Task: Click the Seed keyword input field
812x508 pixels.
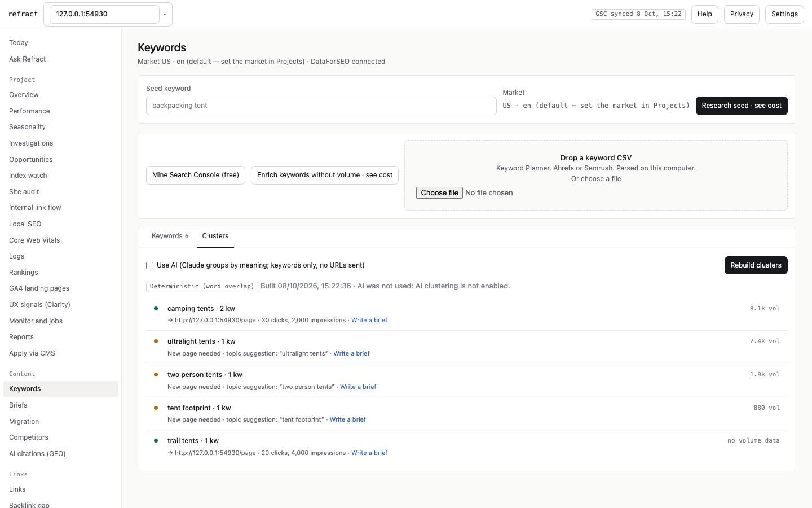Action: coord(321,106)
